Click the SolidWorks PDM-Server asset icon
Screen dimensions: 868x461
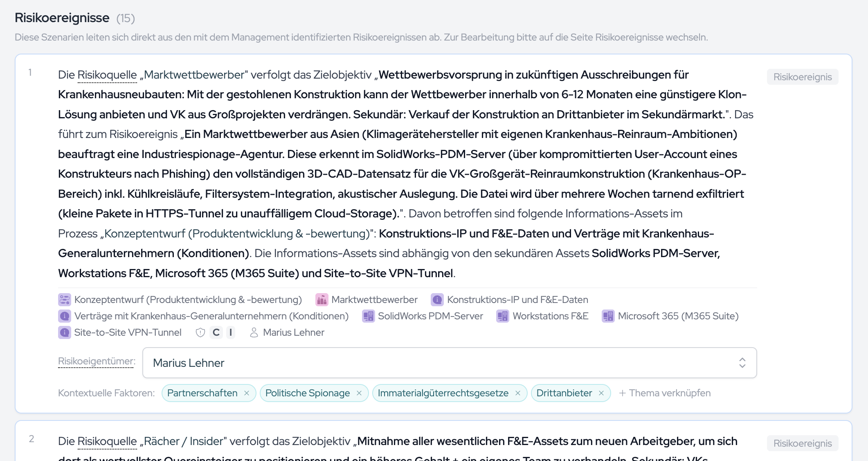point(369,316)
